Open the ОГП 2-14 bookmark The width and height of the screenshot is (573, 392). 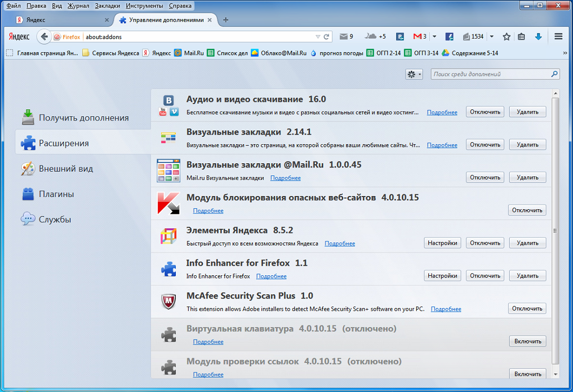point(384,53)
